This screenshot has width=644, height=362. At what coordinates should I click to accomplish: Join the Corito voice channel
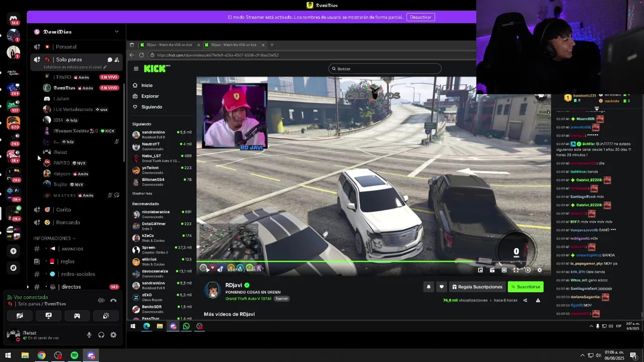point(76,210)
